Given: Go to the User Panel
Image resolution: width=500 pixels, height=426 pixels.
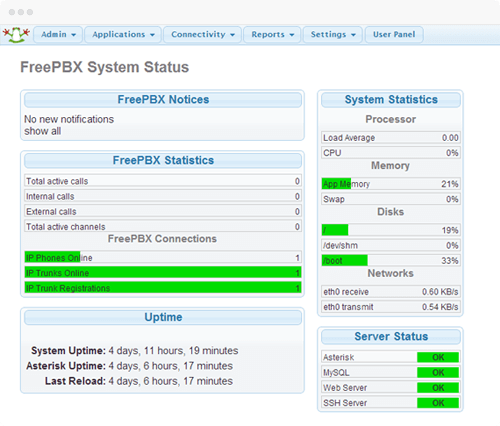Looking at the screenshot, I should coord(394,35).
